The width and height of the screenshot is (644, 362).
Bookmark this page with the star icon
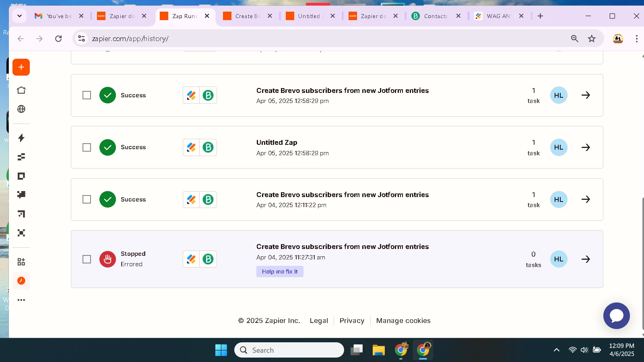(591, 39)
